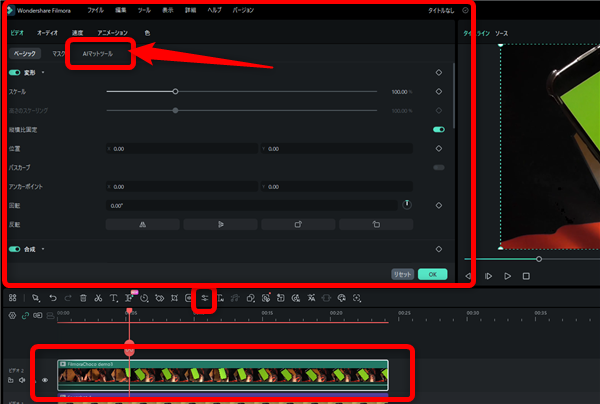This screenshot has height=404, width=600.
Task: Click the スケール slider handle
Action: [175, 91]
